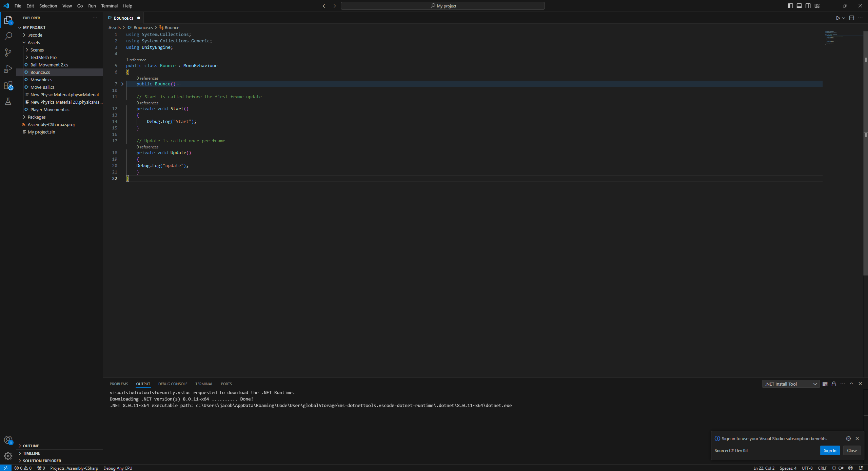Close the bottom panel
This screenshot has height=471, width=868.
tap(860, 384)
